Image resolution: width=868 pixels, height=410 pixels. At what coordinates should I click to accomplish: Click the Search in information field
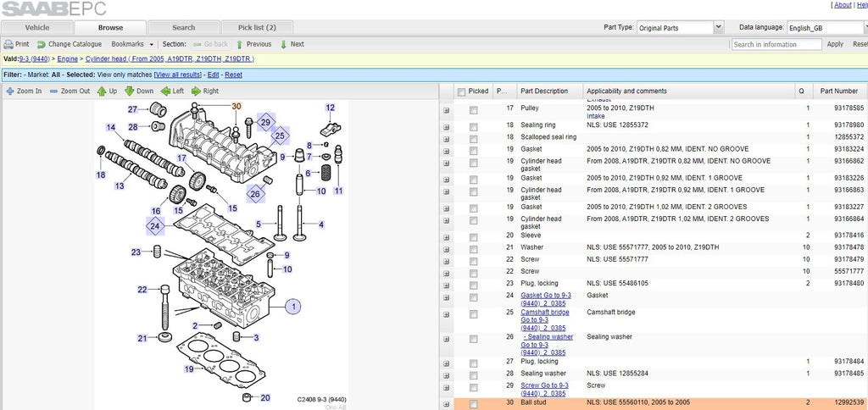point(776,44)
